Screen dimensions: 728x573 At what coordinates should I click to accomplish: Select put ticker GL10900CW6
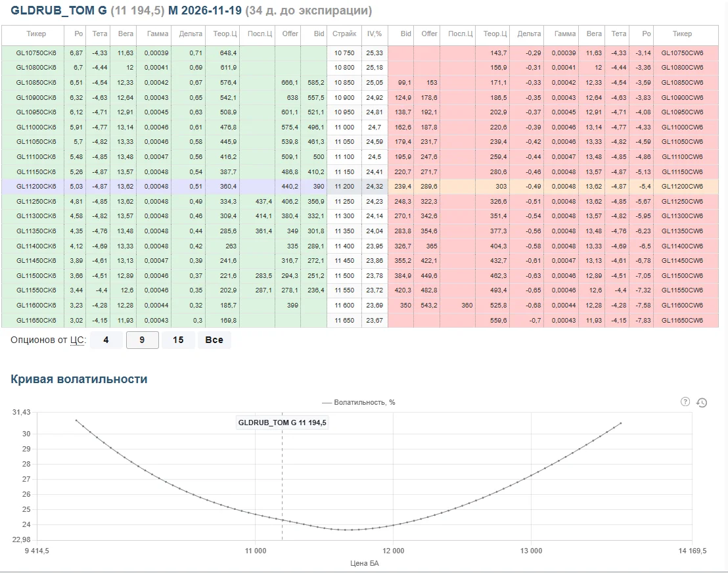[682, 97]
